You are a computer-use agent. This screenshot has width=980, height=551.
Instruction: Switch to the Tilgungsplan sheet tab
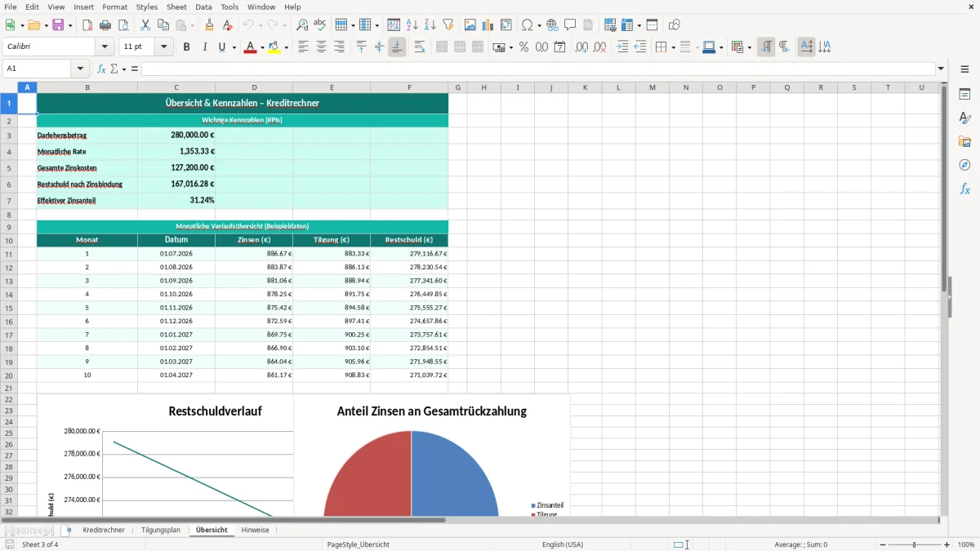[x=161, y=530]
